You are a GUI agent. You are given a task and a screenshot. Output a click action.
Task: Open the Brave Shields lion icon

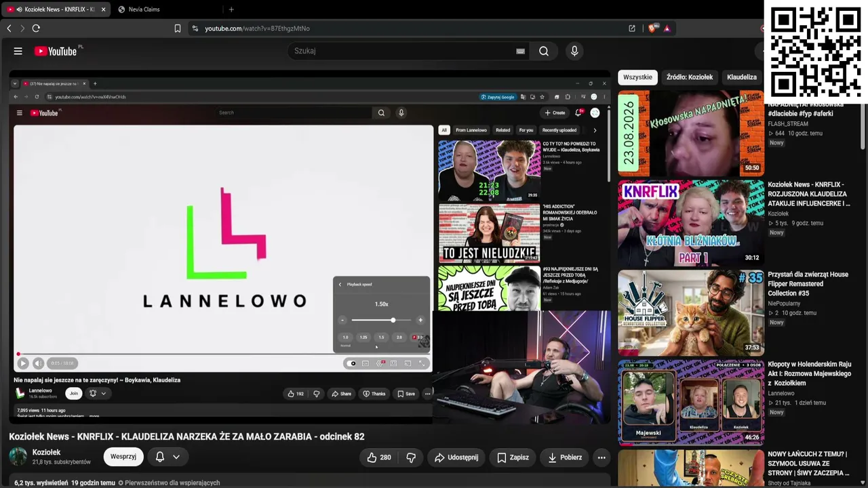click(653, 28)
